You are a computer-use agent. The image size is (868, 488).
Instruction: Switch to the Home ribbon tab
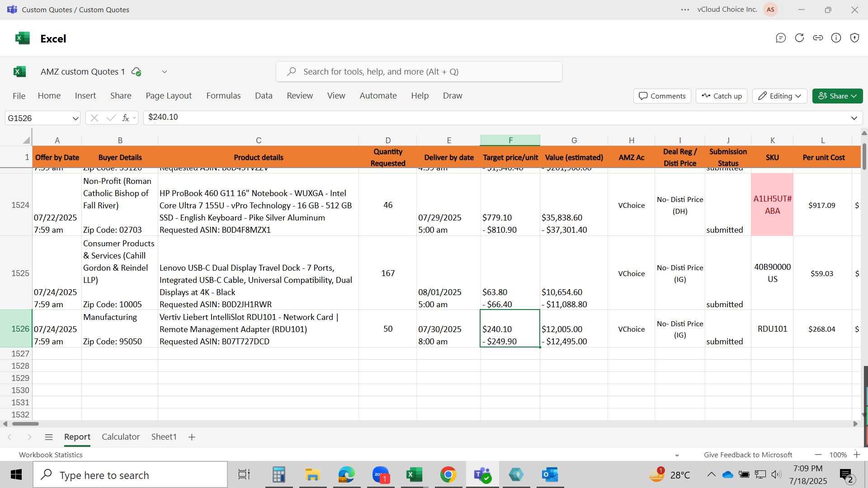(x=49, y=96)
